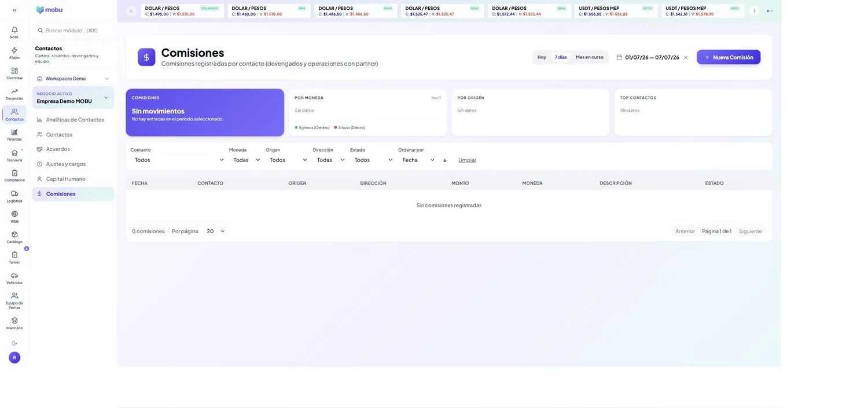Screen dimensions: 868x408
Task: Expand Empresa Demo MOBU business selector
Action: [x=73, y=98]
